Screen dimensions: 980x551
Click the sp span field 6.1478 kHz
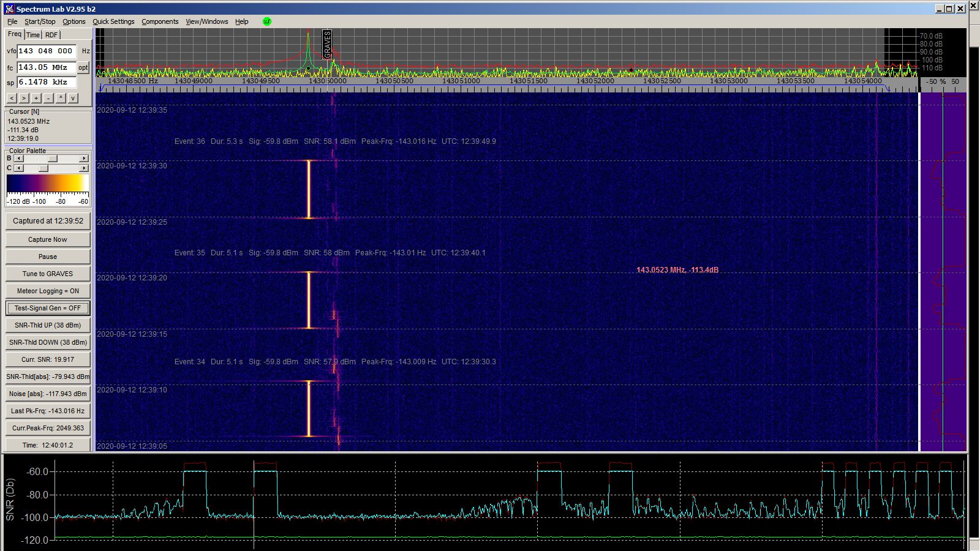click(47, 82)
